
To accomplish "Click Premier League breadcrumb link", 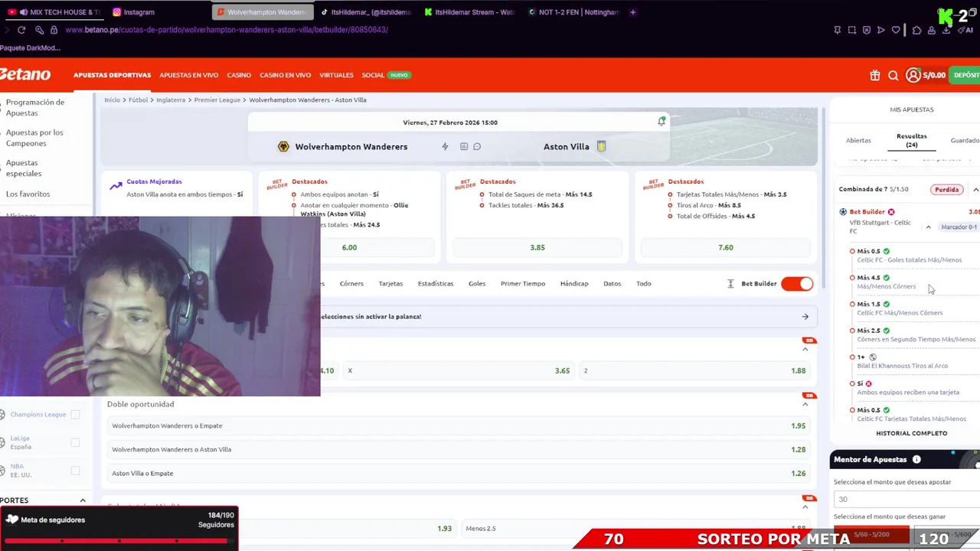I will [217, 100].
